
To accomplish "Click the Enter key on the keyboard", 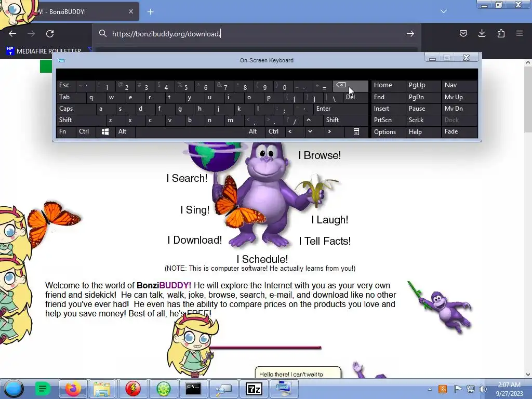I will (x=340, y=109).
